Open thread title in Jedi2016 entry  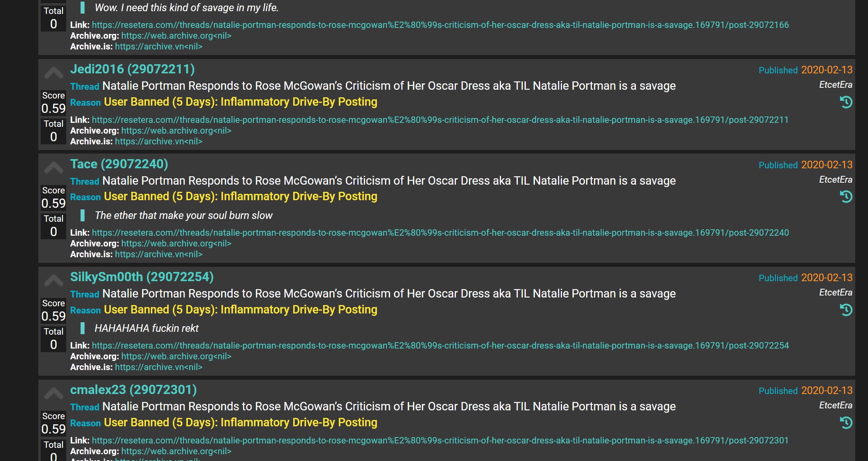(389, 86)
